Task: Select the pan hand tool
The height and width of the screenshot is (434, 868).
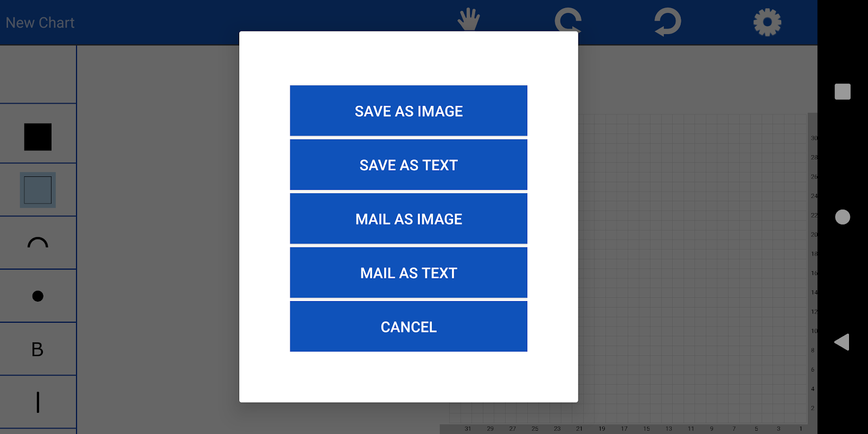Action: click(x=468, y=20)
